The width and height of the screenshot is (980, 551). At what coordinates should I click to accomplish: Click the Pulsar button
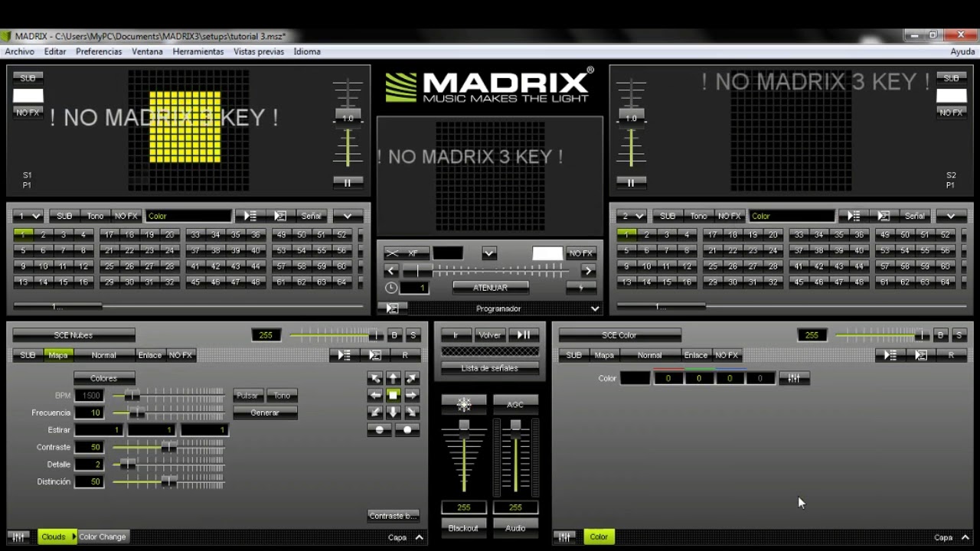coord(248,396)
